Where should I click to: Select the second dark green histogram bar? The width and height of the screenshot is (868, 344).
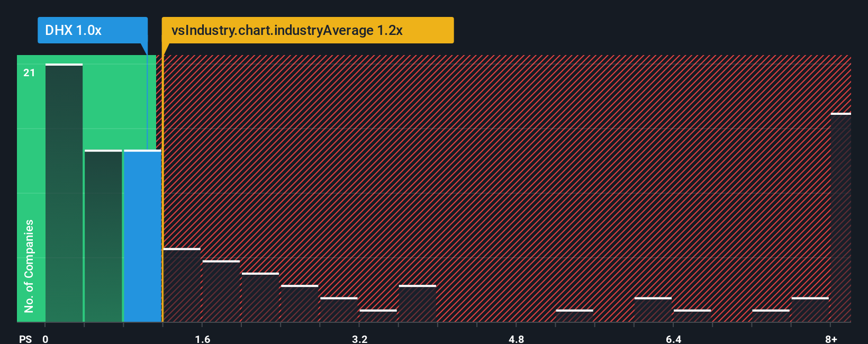(x=103, y=236)
